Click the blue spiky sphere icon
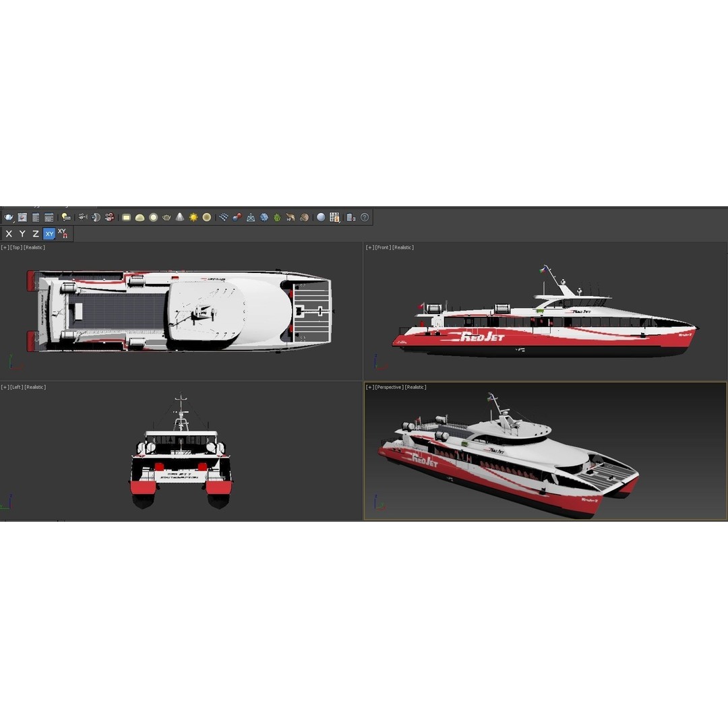728x728 pixels. (x=264, y=217)
